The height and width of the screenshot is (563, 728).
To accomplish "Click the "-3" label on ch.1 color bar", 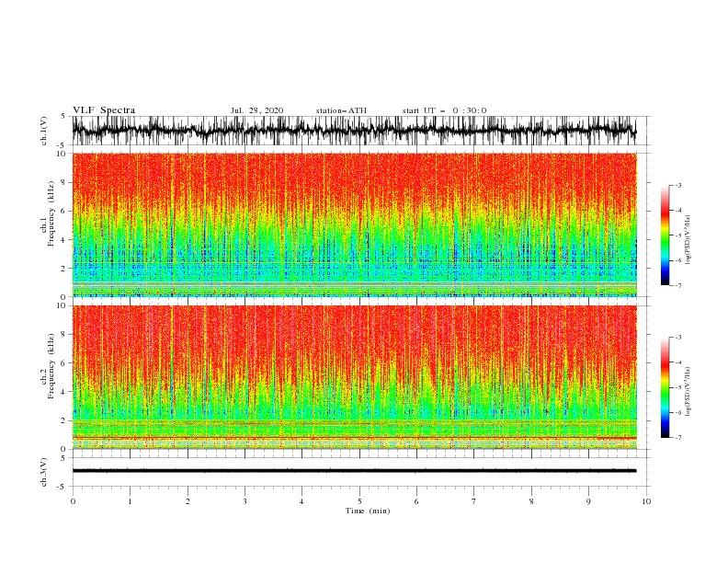I will click(x=678, y=185).
